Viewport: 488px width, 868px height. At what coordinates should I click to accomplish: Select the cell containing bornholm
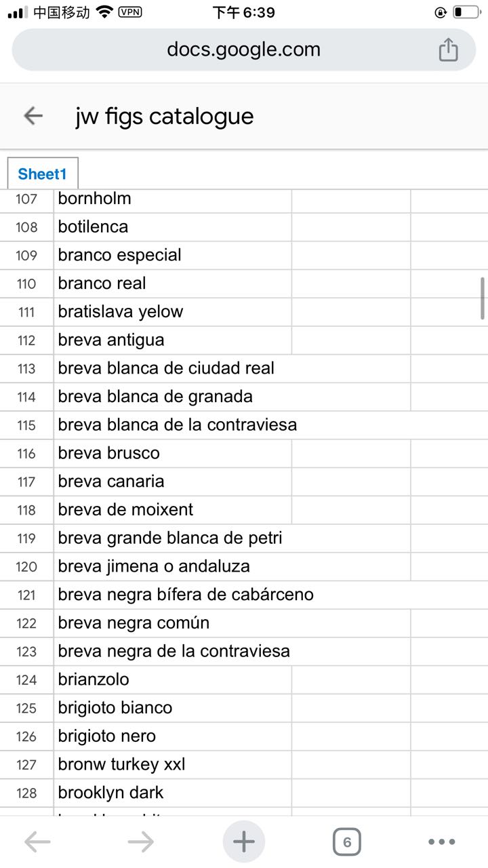click(x=173, y=199)
